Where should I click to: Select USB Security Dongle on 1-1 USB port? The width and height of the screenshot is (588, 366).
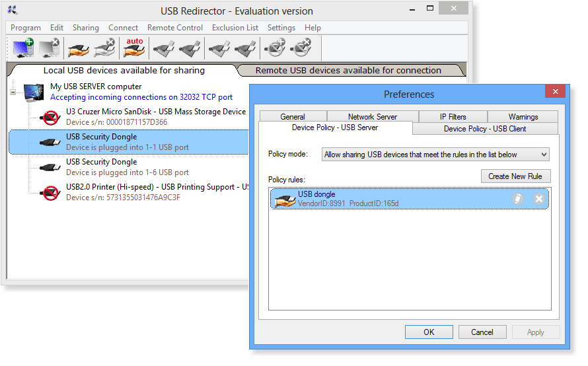coord(129,142)
